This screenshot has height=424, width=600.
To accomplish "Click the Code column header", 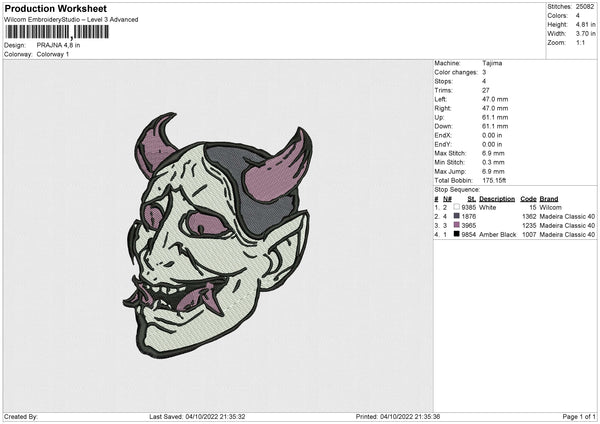I will click(528, 199).
